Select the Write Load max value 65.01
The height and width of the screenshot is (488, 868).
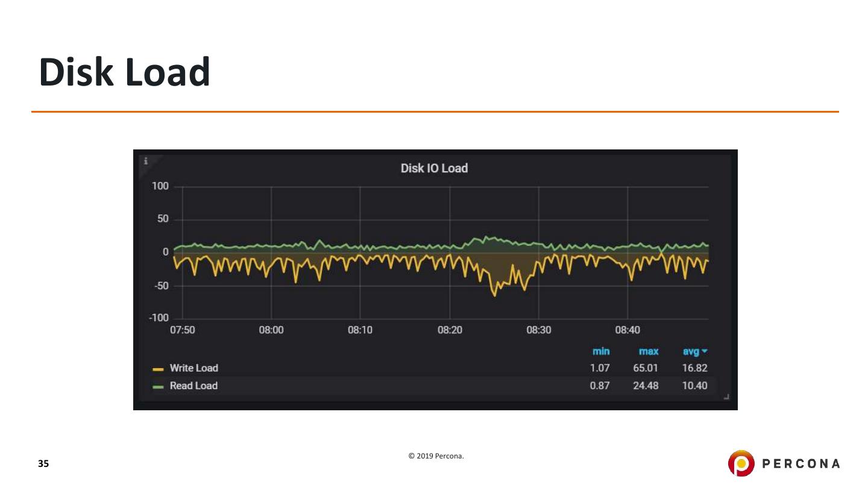[646, 368]
